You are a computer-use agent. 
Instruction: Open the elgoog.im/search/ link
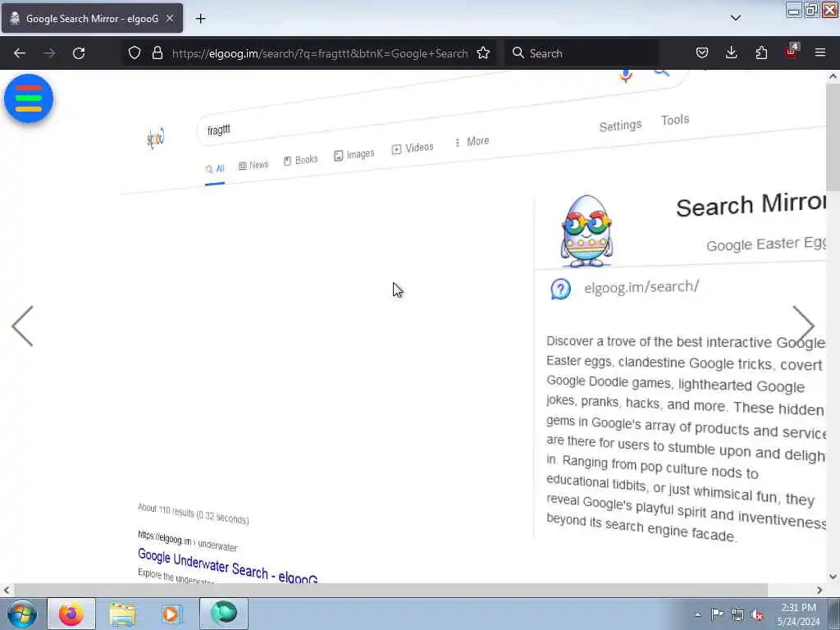click(641, 287)
